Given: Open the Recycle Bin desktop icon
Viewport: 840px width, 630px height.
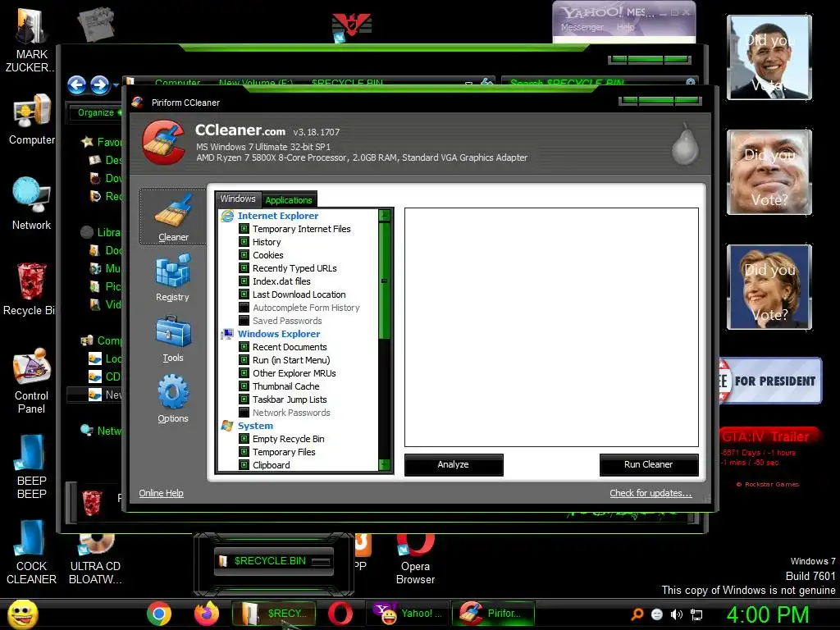Looking at the screenshot, I should pyautogui.click(x=30, y=290).
